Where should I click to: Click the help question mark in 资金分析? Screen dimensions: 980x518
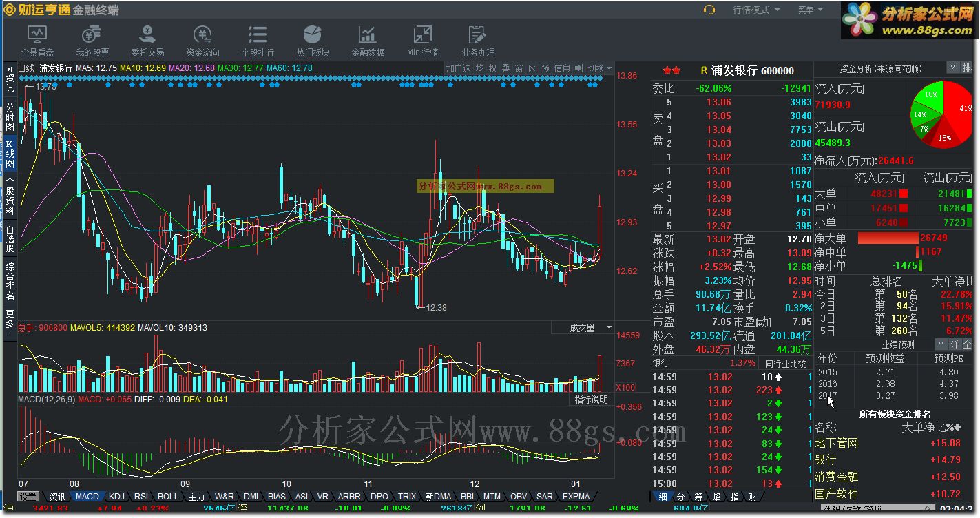[952, 68]
